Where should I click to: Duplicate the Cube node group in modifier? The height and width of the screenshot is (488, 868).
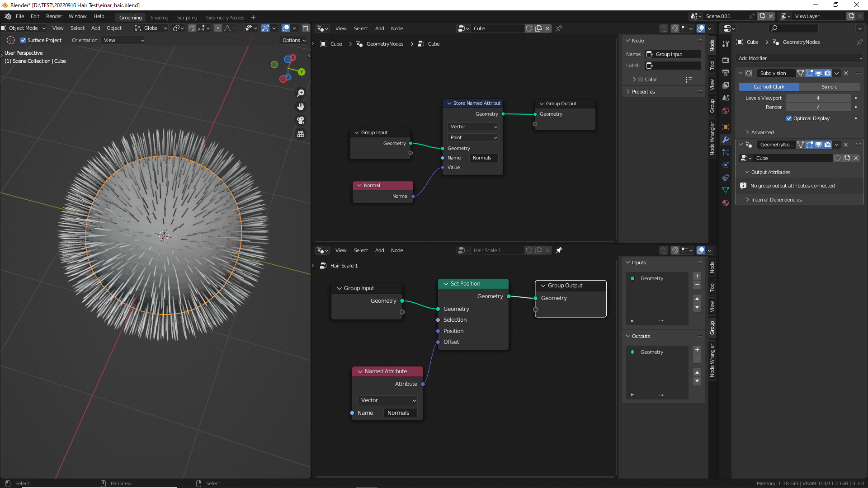click(847, 158)
